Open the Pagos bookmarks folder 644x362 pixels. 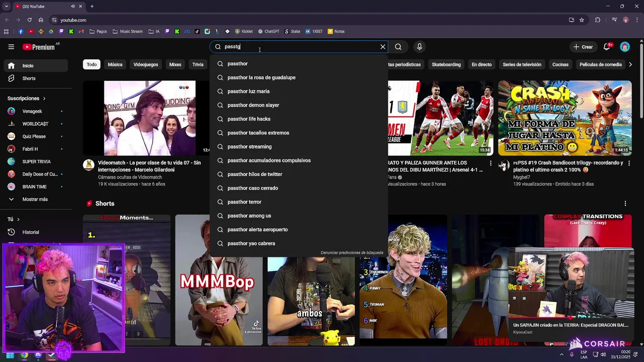coord(98,31)
